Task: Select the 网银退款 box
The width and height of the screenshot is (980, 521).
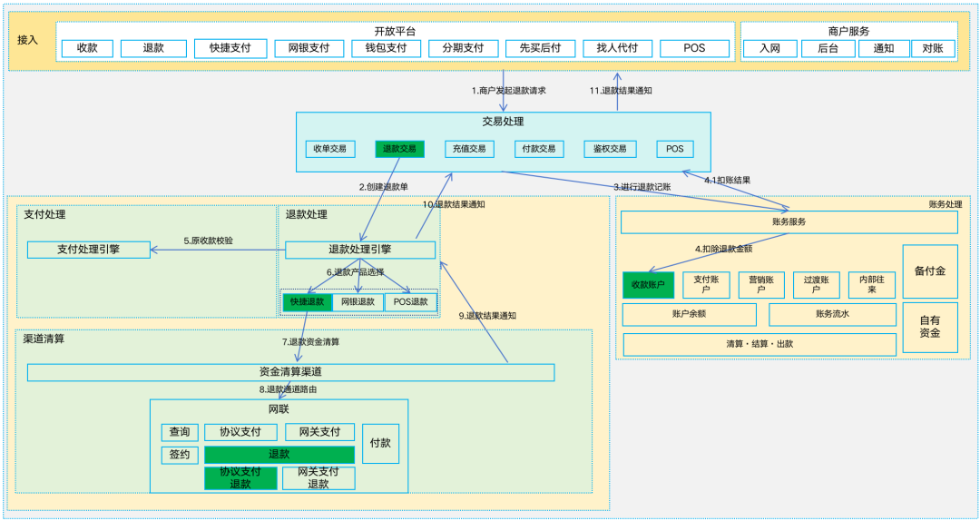Action: pos(358,302)
